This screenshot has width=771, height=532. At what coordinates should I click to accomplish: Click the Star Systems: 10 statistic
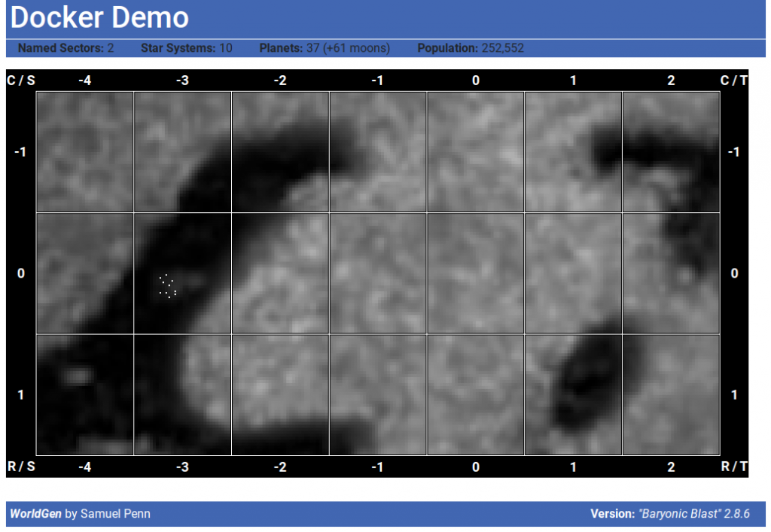(x=187, y=48)
